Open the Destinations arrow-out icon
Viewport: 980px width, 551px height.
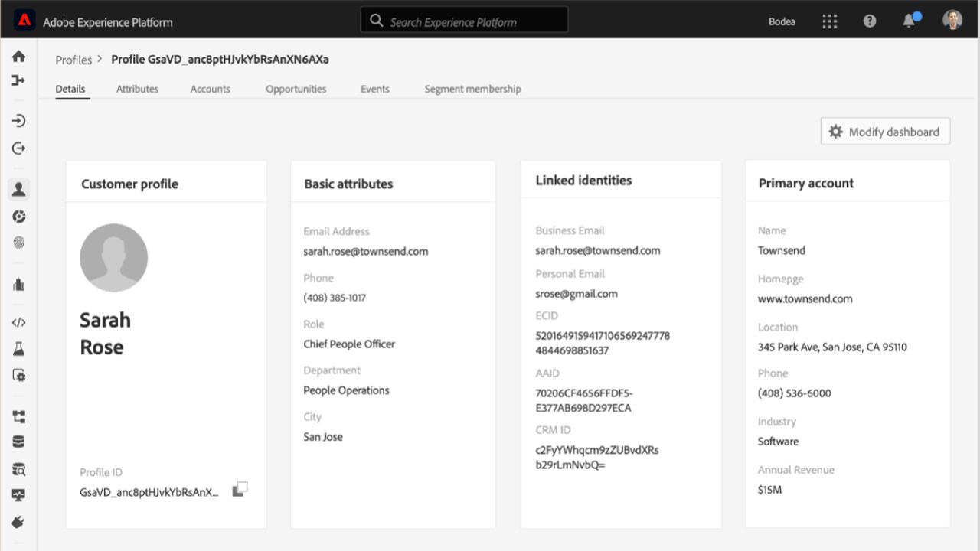coord(19,148)
